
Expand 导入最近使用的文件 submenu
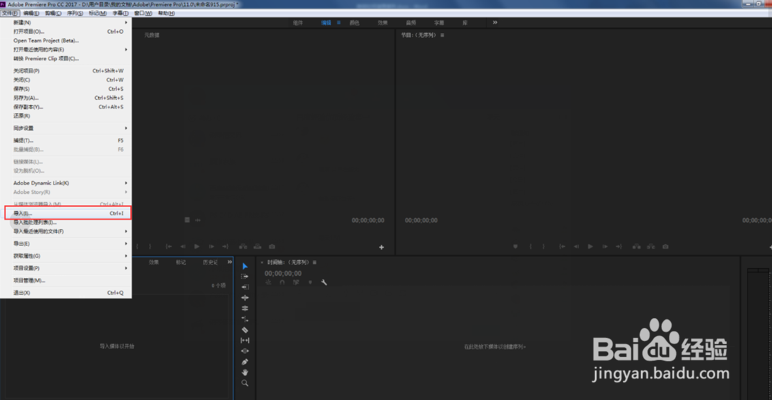66,231
